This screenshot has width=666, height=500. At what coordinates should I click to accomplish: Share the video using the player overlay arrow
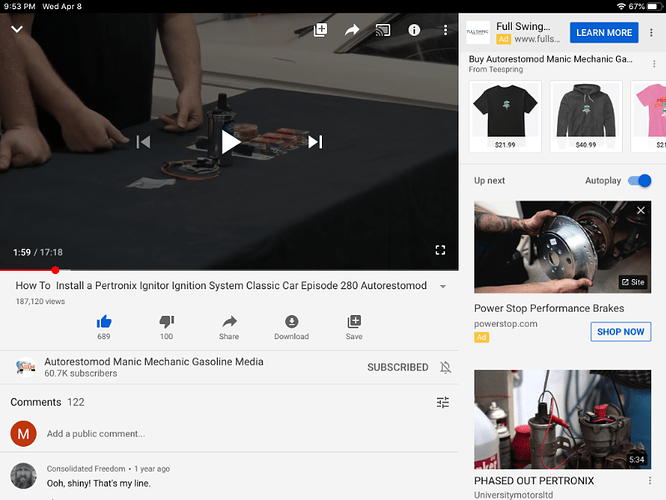click(352, 30)
